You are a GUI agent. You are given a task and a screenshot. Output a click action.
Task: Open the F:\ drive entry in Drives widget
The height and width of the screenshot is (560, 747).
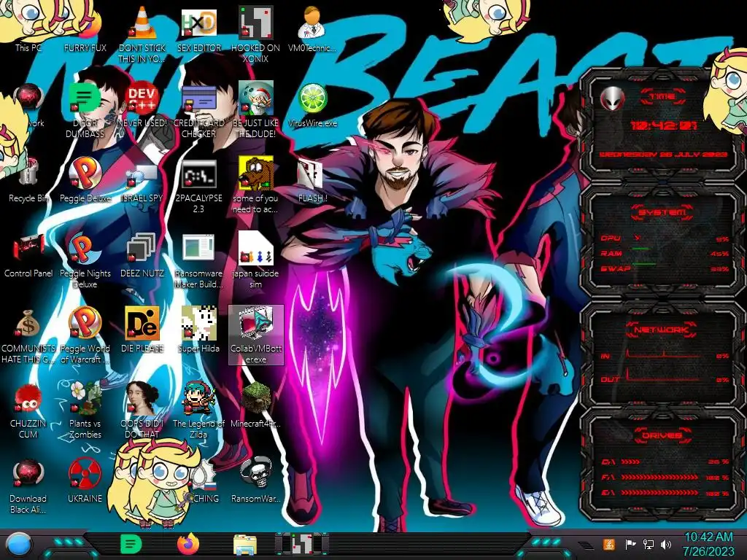pos(665,477)
